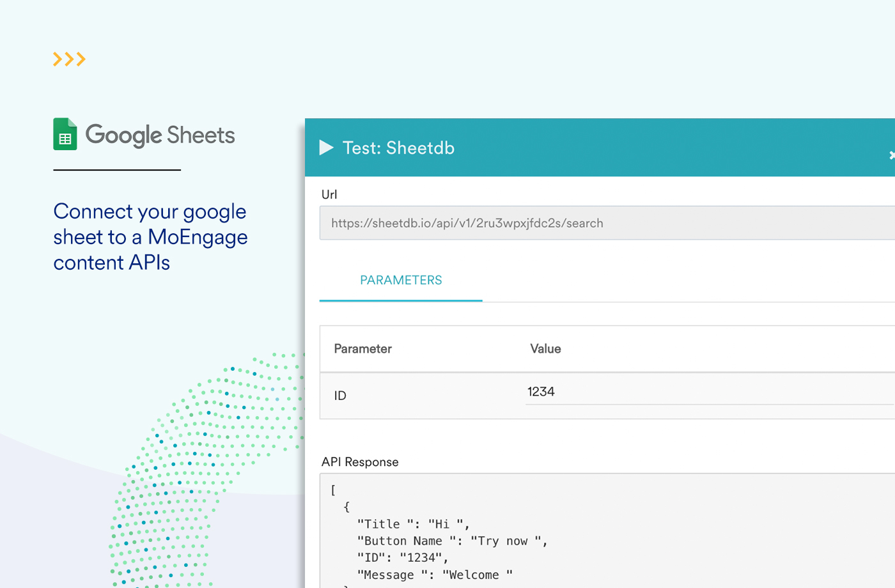Viewport: 895px width, 588px height.
Task: Click the play triangle icon beside Test: Sheetdb
Action: pyautogui.click(x=326, y=148)
